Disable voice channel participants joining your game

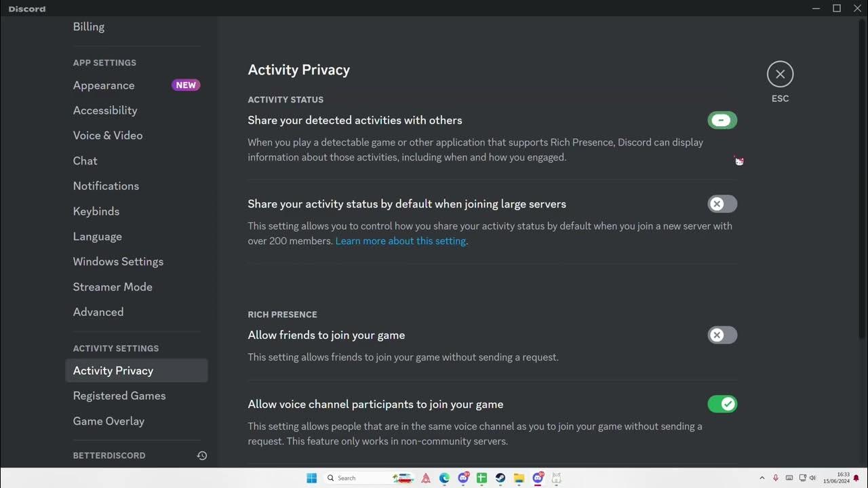coord(722,404)
